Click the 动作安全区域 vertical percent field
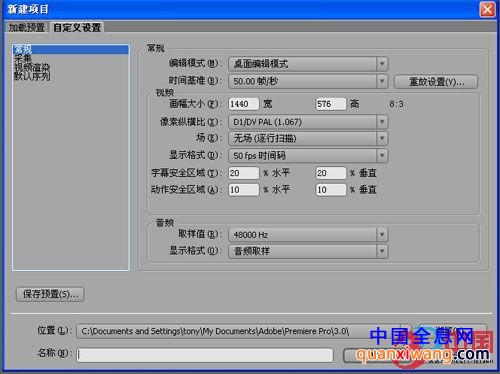Viewport: 500px width, 374px height. pos(331,190)
